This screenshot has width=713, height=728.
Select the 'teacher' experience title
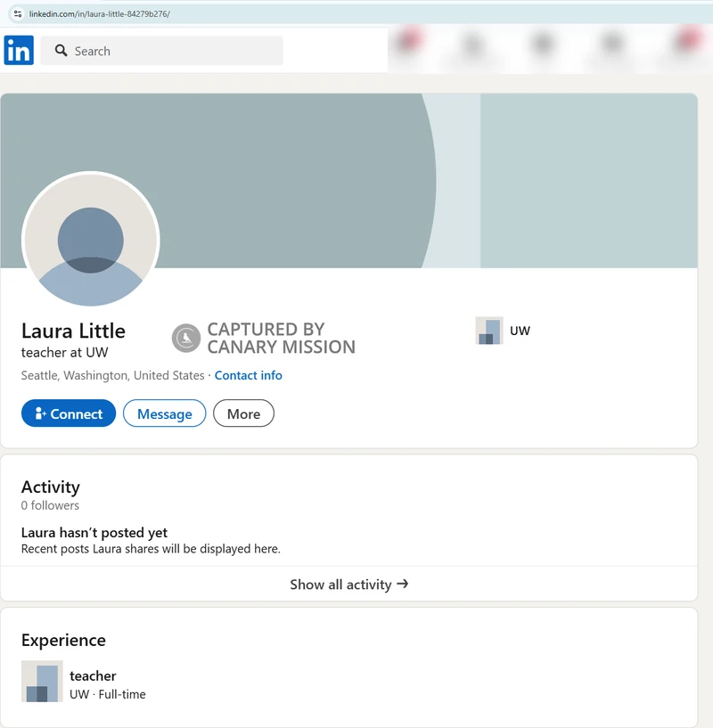(x=93, y=676)
